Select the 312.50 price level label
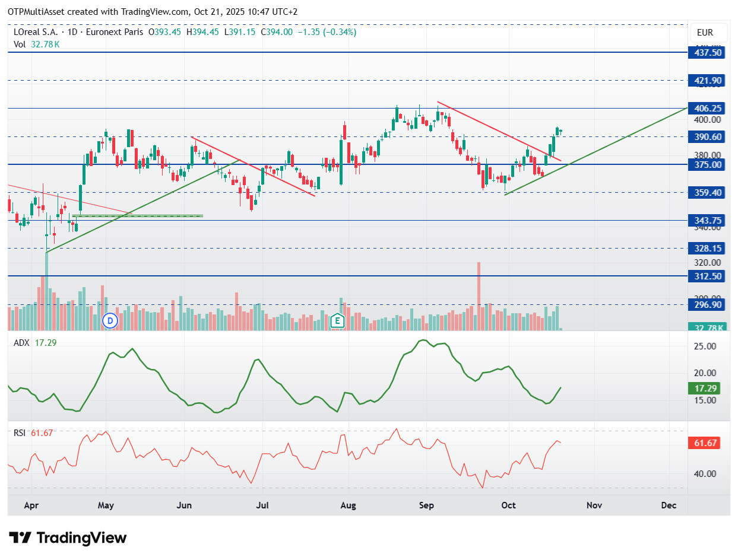738x560 pixels. (x=708, y=276)
